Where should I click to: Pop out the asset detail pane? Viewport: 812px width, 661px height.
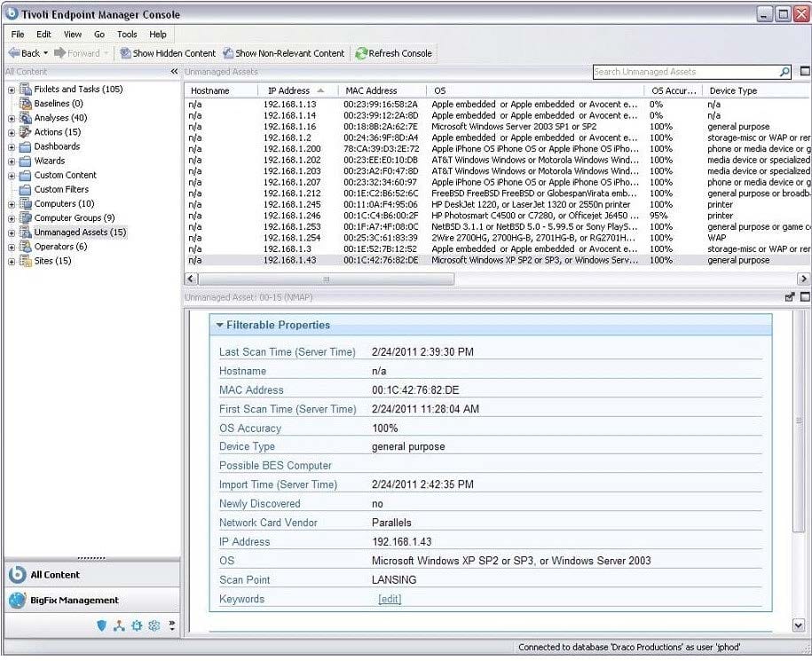point(790,297)
